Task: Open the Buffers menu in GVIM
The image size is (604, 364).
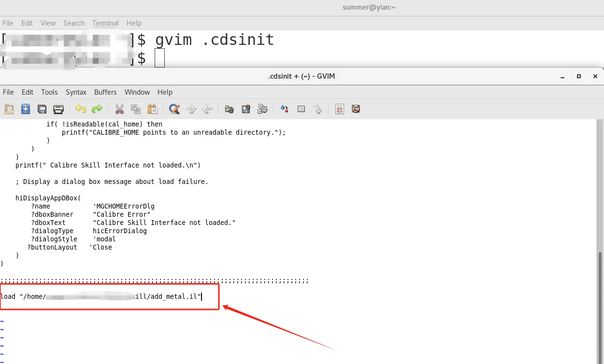Action: pyautogui.click(x=105, y=92)
